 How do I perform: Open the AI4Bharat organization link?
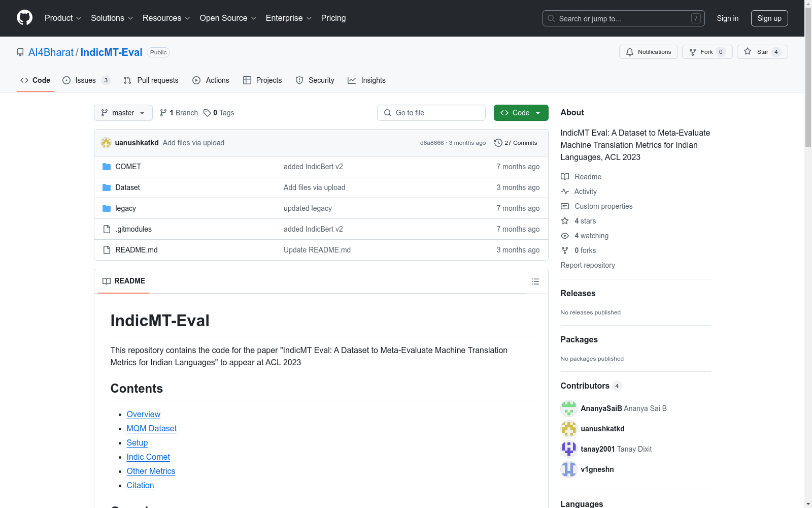click(x=51, y=52)
